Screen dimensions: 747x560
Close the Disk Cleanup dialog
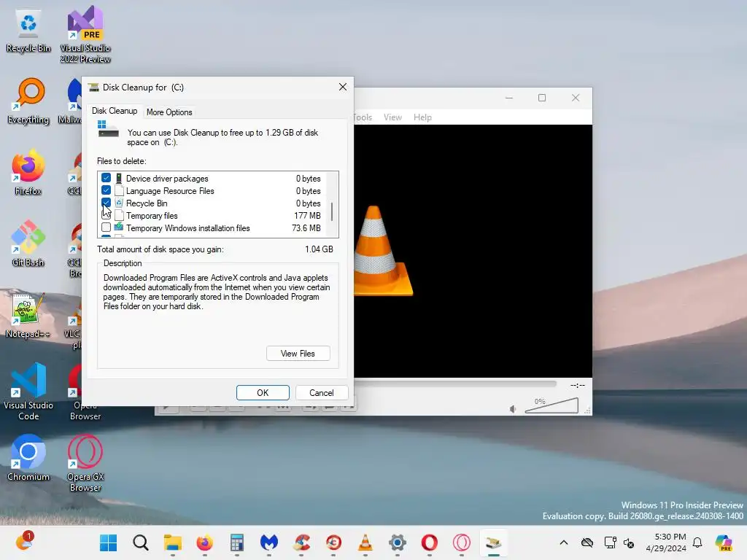click(x=343, y=87)
